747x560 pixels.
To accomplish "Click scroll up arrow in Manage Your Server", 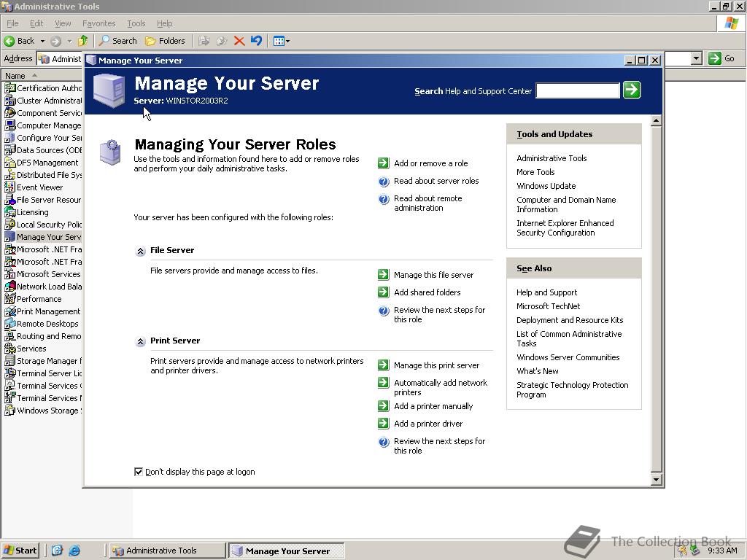I will [656, 120].
